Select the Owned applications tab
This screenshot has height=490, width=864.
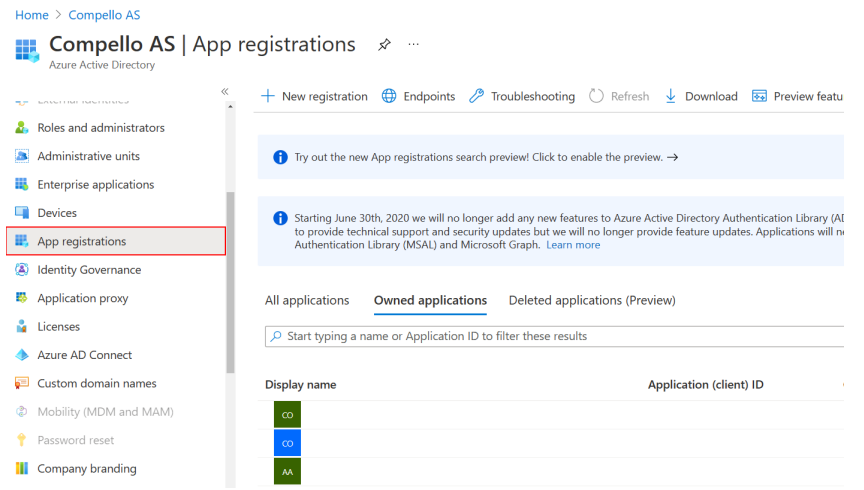pyautogui.click(x=430, y=300)
